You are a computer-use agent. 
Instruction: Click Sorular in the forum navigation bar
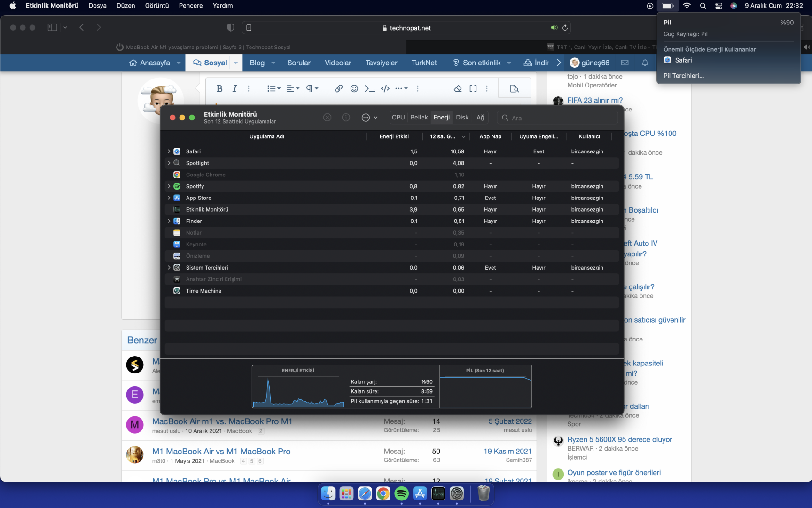[299, 63]
